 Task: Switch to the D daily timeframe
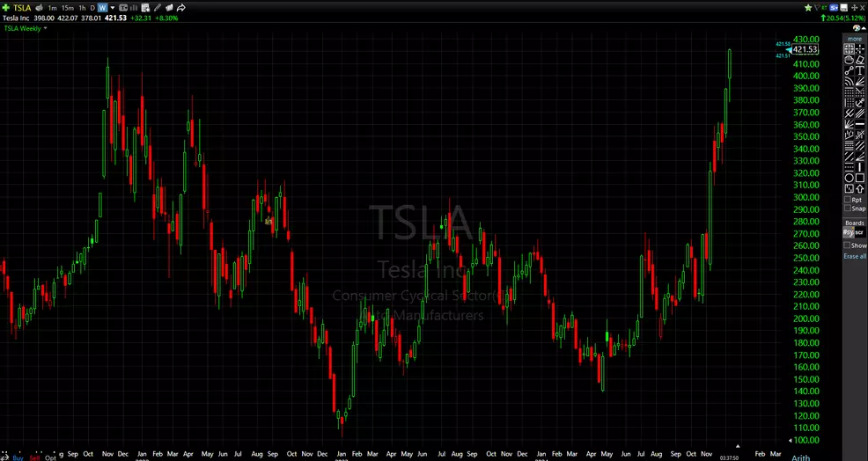(93, 7)
